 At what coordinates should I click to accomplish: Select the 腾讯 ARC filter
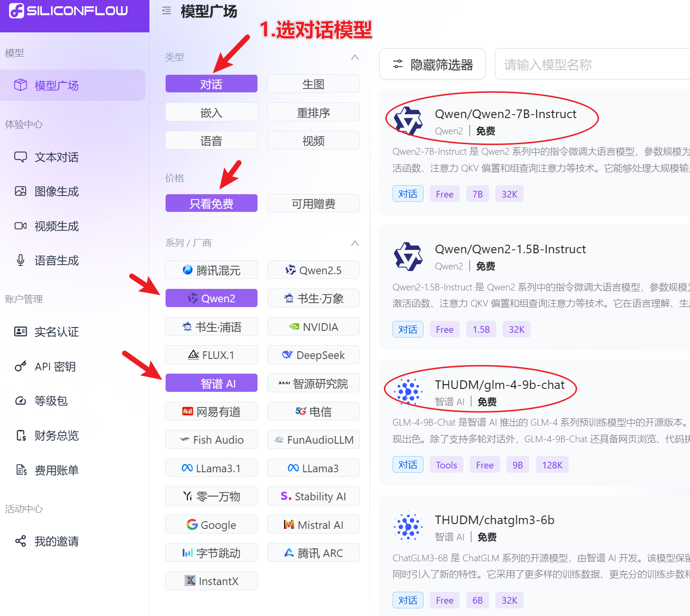coord(314,553)
